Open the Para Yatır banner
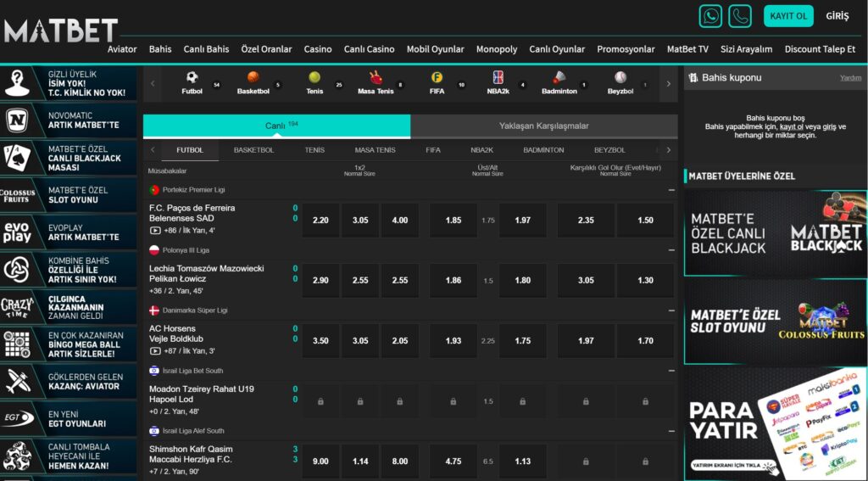 pyautogui.click(x=776, y=423)
